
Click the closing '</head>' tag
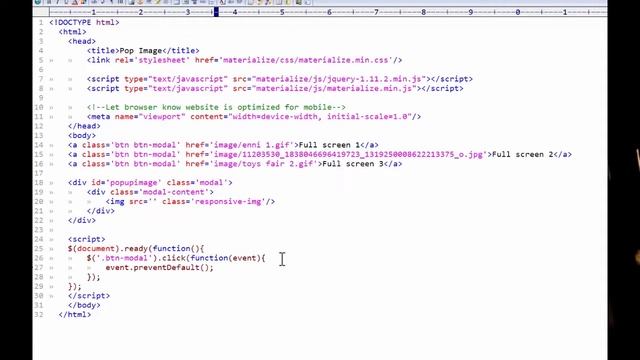(84, 126)
